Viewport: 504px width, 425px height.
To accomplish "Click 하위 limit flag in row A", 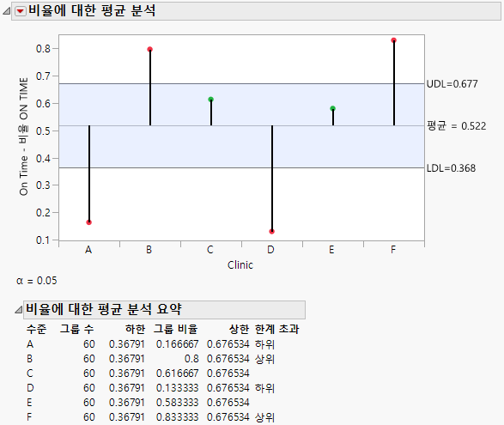I will 264,344.
